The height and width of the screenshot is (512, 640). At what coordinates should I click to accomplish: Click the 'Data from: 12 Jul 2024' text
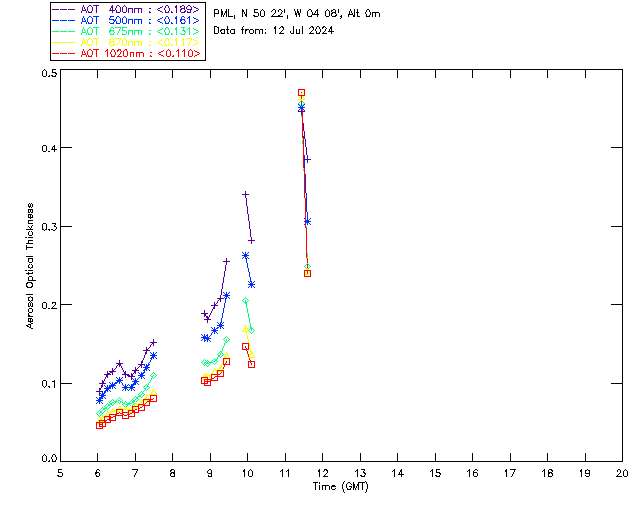pos(273,31)
